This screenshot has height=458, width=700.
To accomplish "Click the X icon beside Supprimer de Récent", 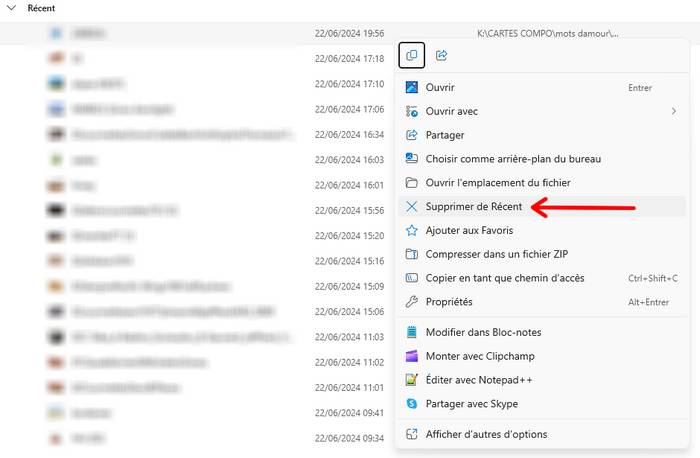I will [x=412, y=206].
